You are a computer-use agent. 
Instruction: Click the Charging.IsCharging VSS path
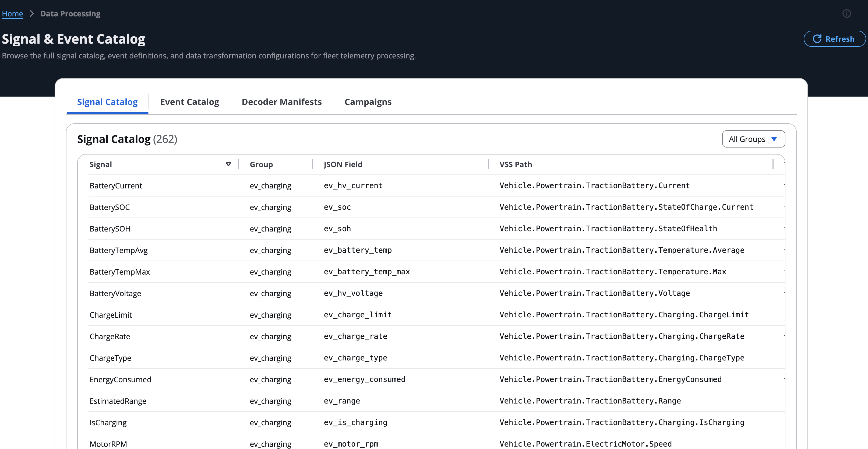coord(622,423)
